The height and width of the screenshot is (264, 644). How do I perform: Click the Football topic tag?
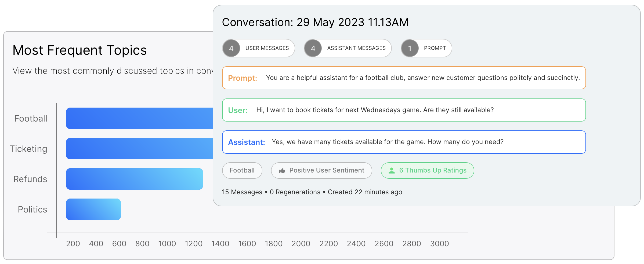(x=242, y=171)
